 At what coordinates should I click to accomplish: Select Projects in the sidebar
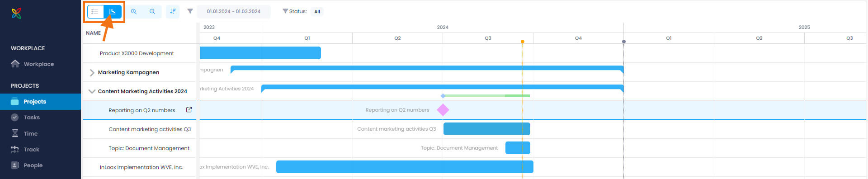point(40,101)
